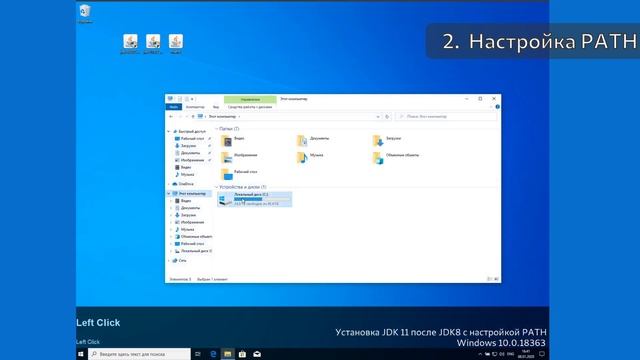This screenshot has width=640, height=360.
Task: Select the middle Java installer desktop icon
Action: point(153,44)
